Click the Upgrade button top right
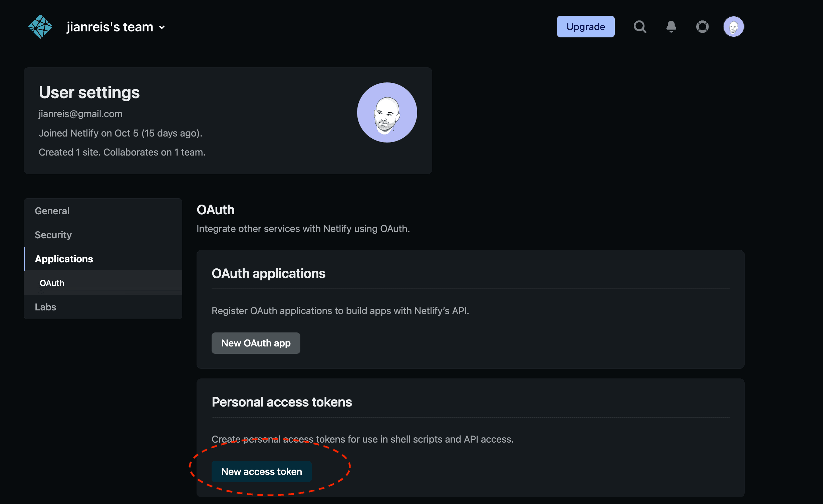 pos(584,26)
